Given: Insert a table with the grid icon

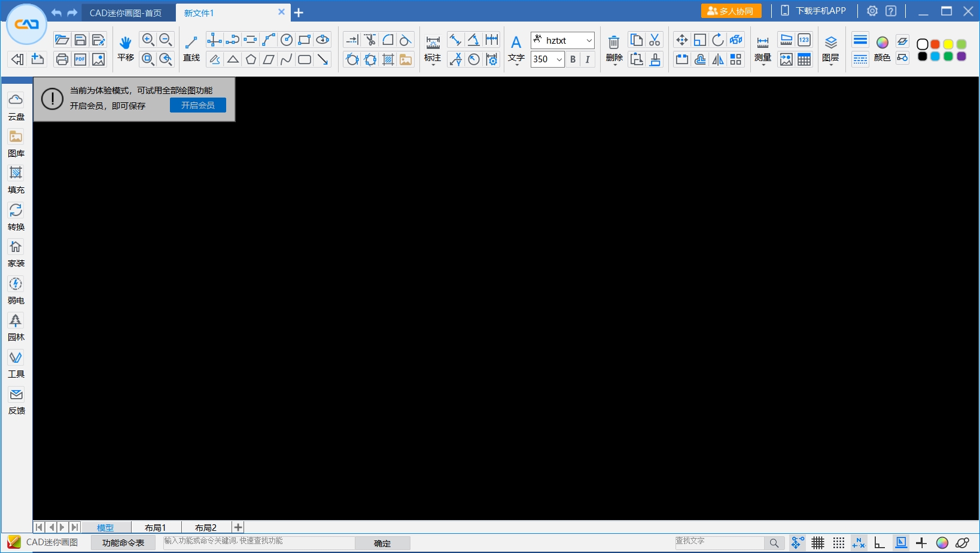Looking at the screenshot, I should click(804, 59).
